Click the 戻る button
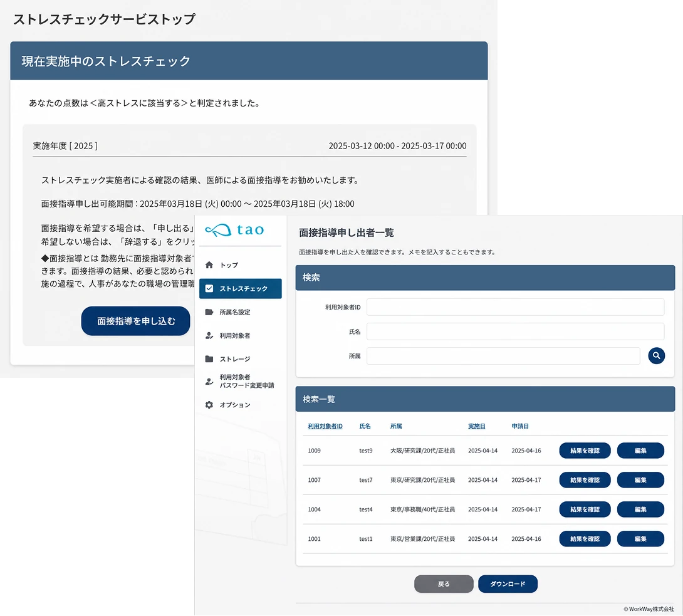 point(444,584)
